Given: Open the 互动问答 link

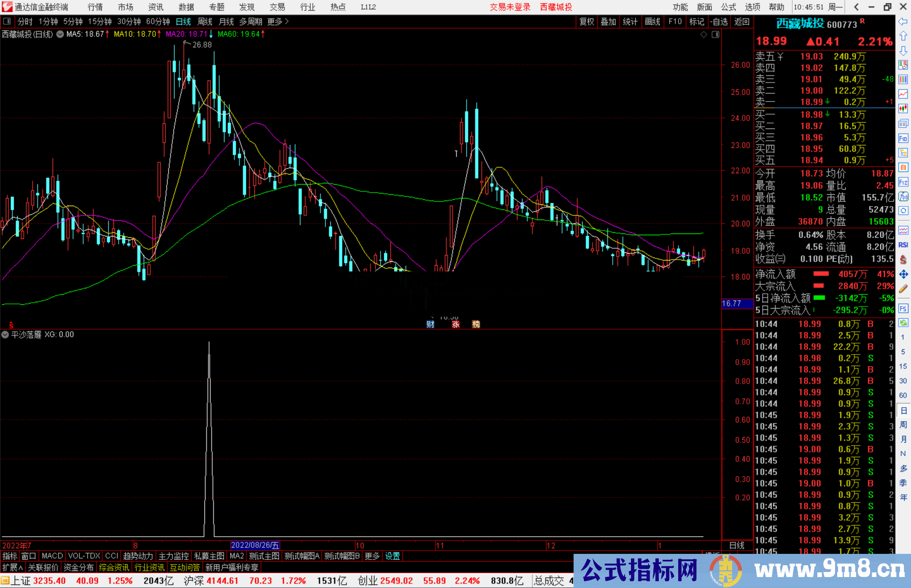Looking at the screenshot, I should coord(185,567).
